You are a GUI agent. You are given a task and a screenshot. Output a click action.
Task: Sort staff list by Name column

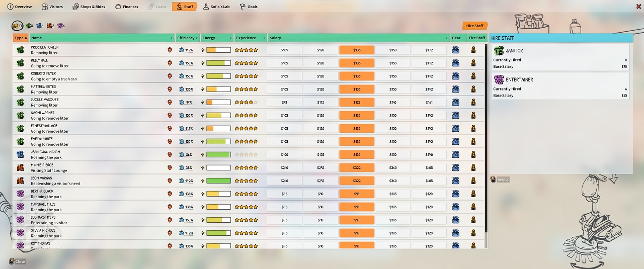tap(101, 38)
